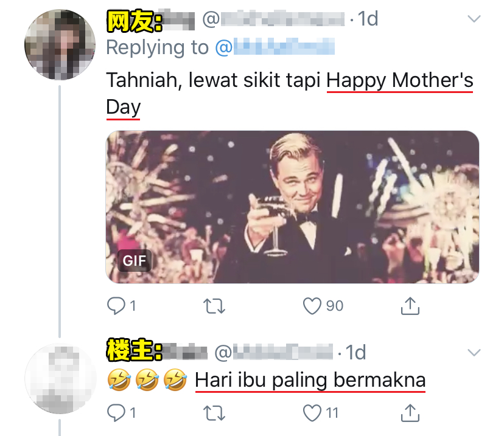Click the second tweet's 1d timestamp
This screenshot has width=504, height=436.
pos(355,352)
